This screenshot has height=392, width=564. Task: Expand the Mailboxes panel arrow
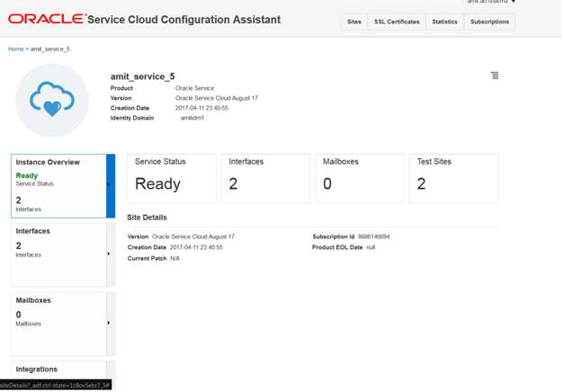(x=111, y=324)
